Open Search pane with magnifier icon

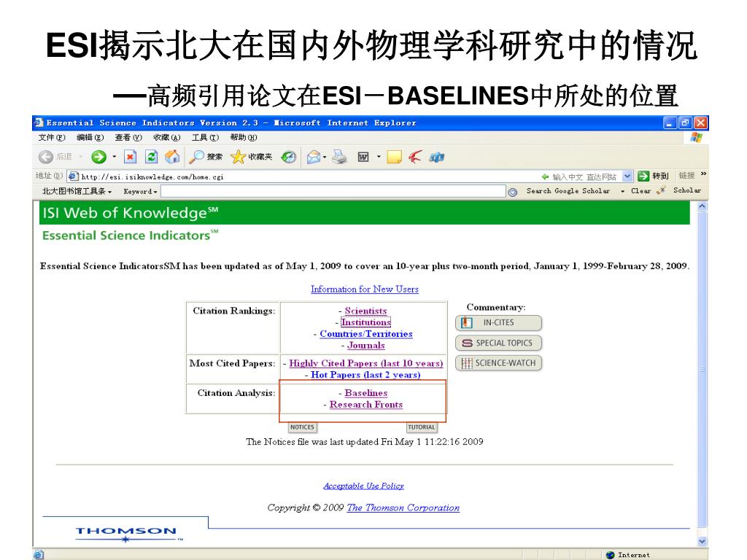(x=196, y=157)
